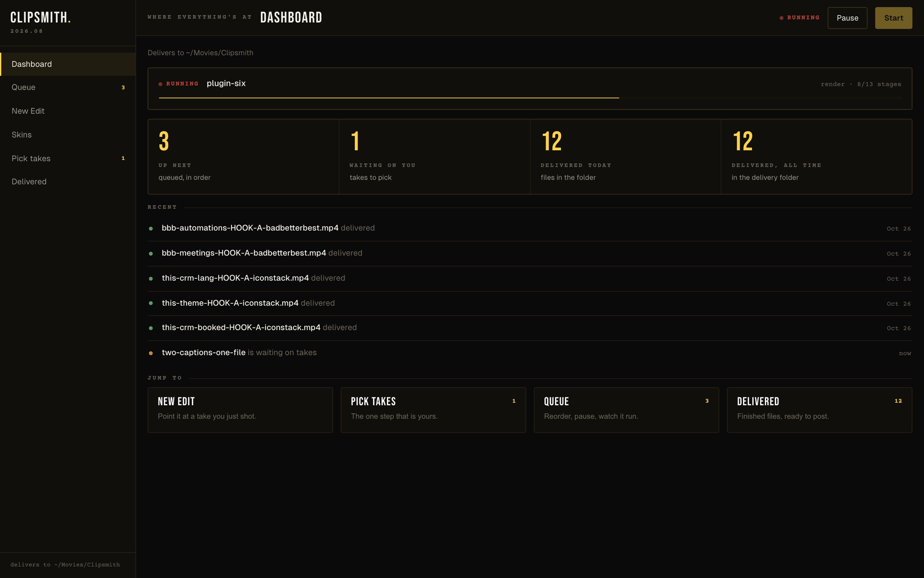Open the Queue jump card
The width and height of the screenshot is (924, 578).
626,410
